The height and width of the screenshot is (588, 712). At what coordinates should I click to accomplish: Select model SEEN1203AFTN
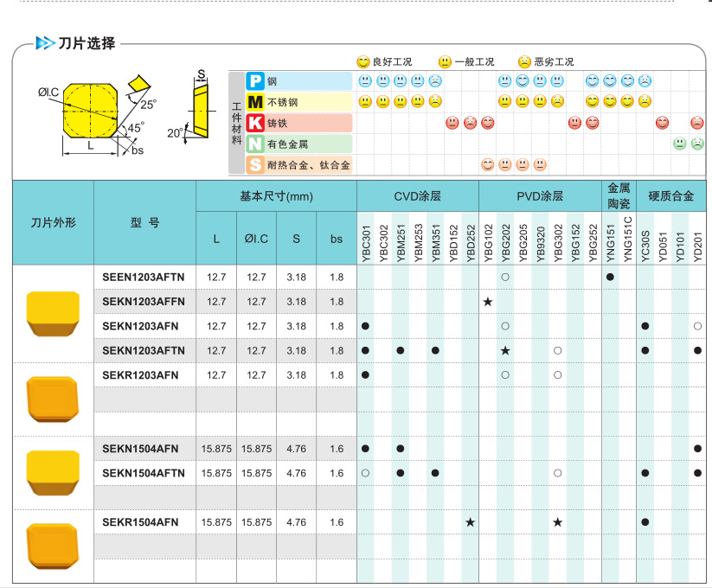(144, 278)
